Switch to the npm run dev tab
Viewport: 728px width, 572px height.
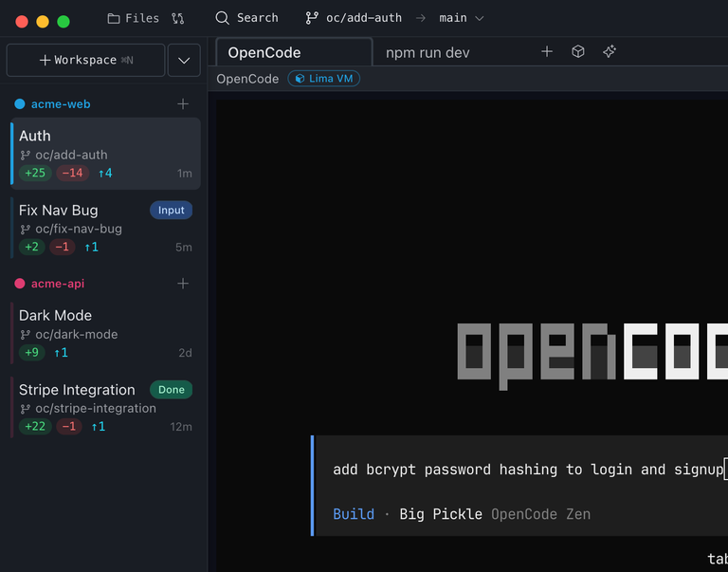coord(428,52)
